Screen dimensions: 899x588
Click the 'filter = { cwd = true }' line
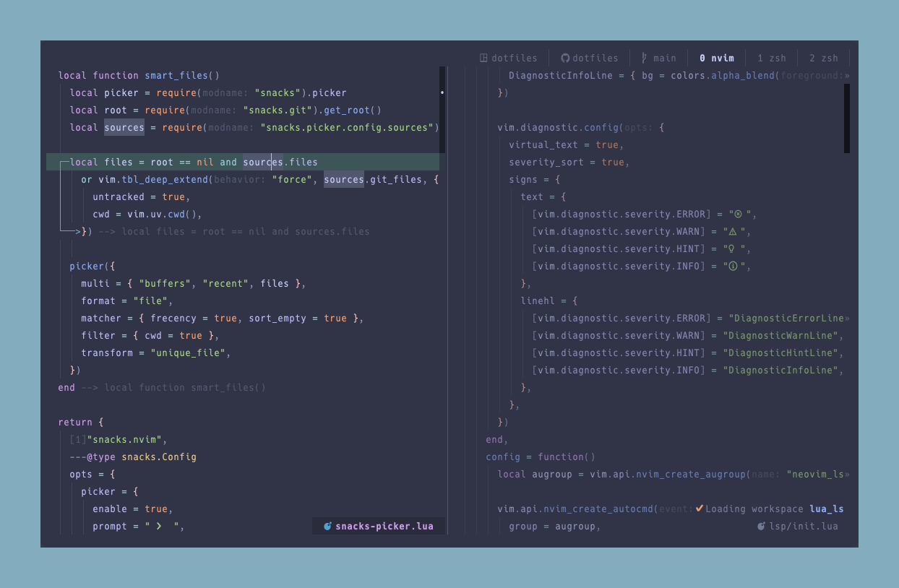(x=150, y=335)
